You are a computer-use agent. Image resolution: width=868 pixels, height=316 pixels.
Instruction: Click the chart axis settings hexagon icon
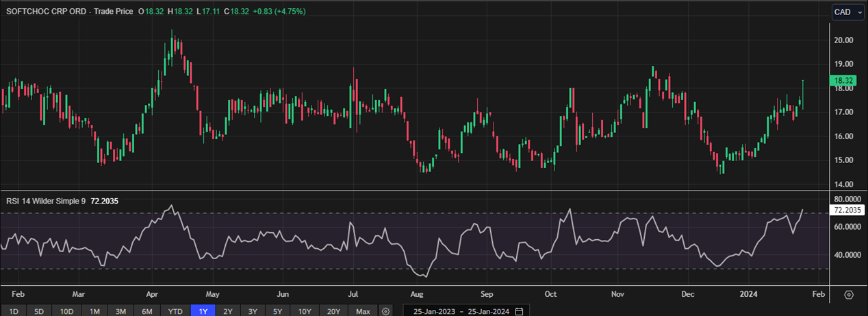(849, 295)
